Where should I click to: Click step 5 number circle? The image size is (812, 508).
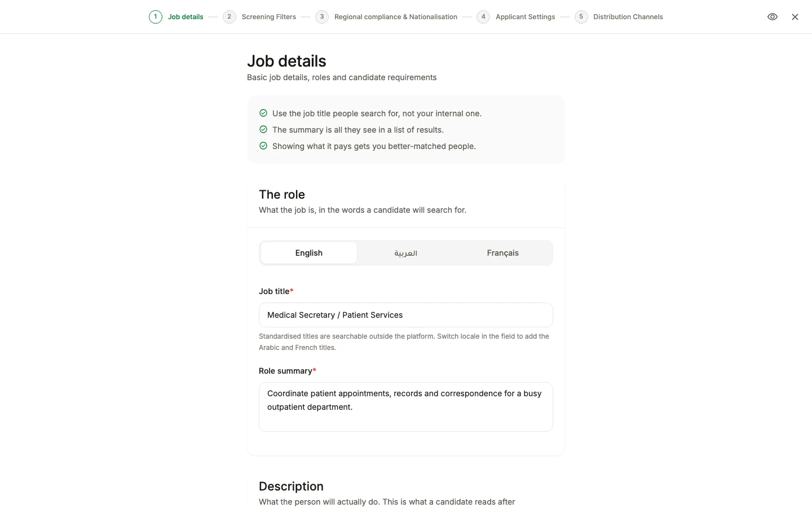[581, 17]
